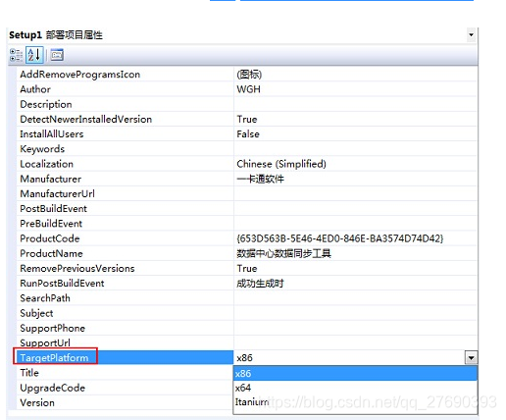The height and width of the screenshot is (420, 506).
Task: Select the Version property
Action: pos(37,402)
